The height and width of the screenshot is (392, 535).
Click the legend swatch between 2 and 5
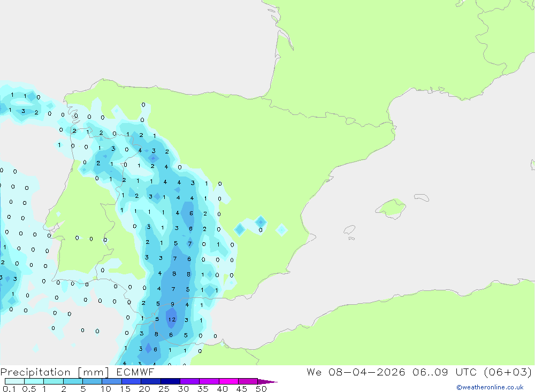pos(73,381)
